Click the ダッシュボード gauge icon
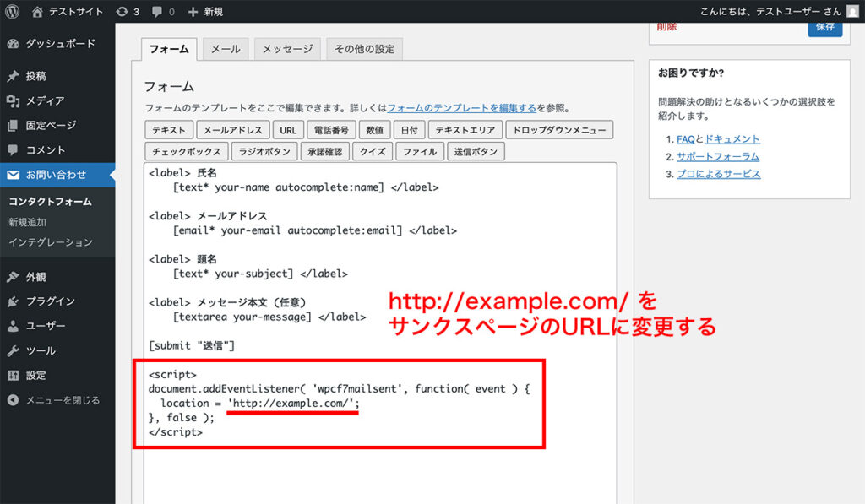 [13, 44]
